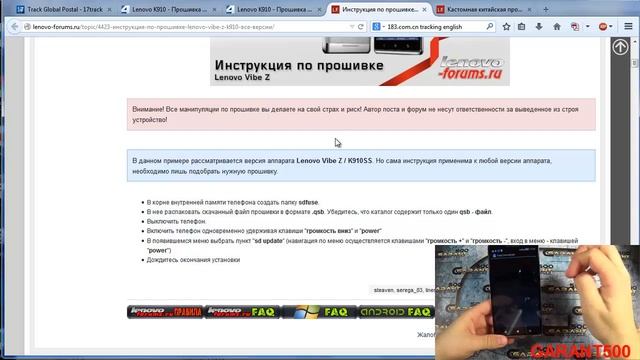640x360 pixels.
Task: Open the downloads arrow icon
Action: point(539,27)
